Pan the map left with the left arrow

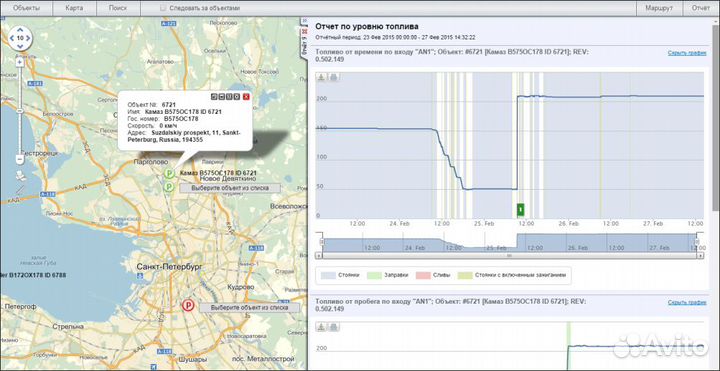[11, 39]
